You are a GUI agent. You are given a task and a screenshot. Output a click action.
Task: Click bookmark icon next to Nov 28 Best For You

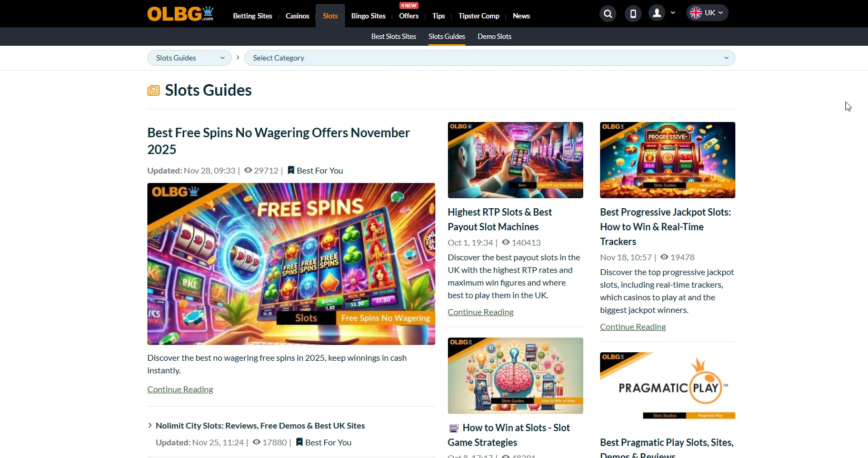pyautogui.click(x=291, y=170)
